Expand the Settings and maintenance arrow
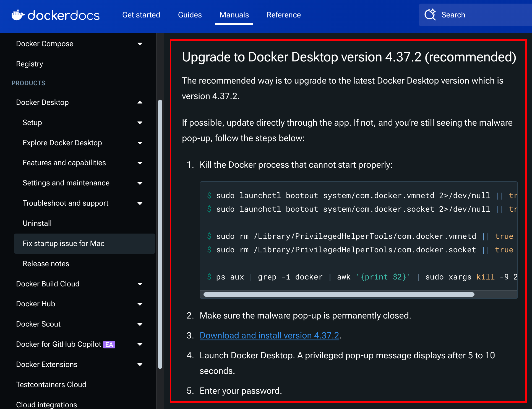Screen dimensions: 532x409 (x=140, y=183)
